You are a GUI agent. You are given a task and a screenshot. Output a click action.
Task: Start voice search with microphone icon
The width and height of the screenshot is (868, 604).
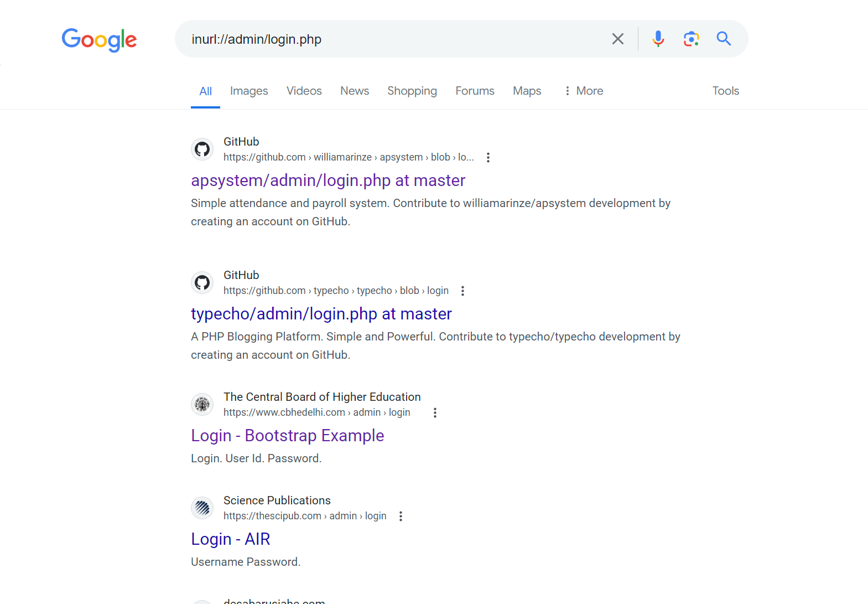pyautogui.click(x=658, y=39)
